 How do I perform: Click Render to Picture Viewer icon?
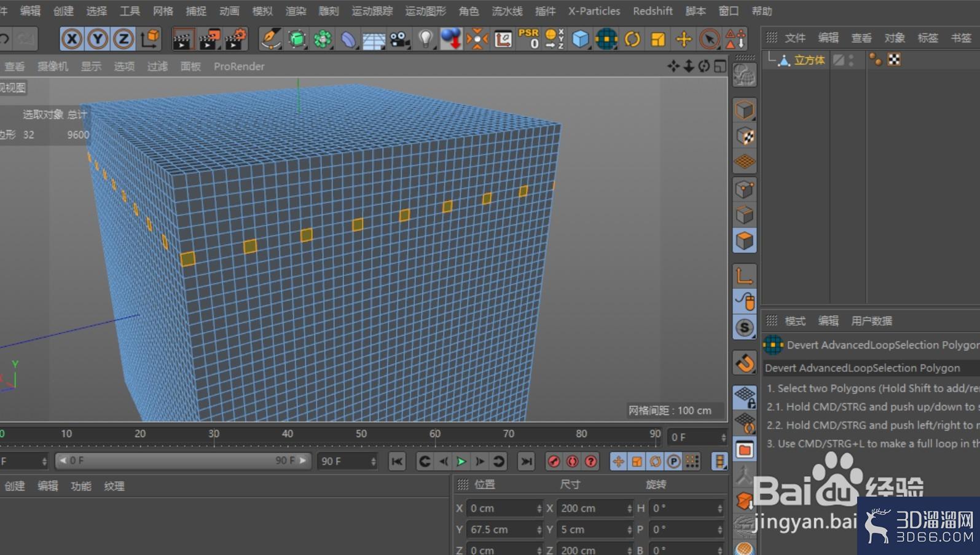[x=209, y=39]
